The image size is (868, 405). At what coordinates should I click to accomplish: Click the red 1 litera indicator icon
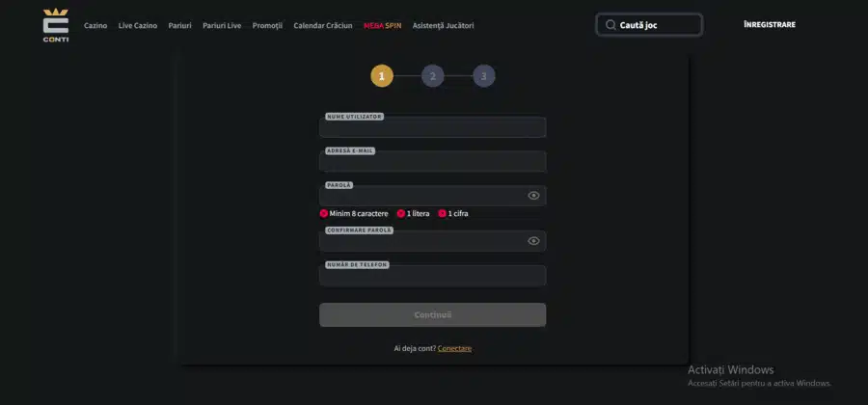point(401,213)
